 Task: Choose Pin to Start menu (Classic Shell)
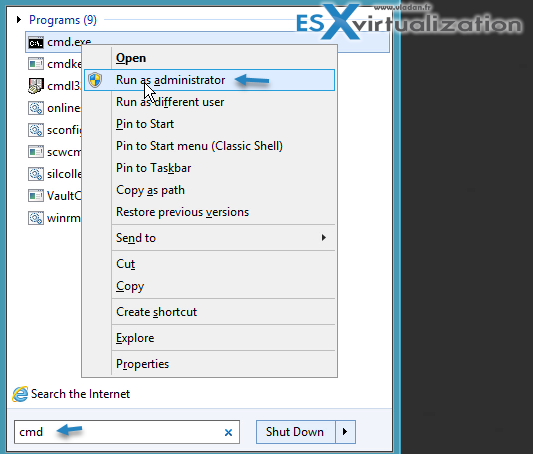coord(209,146)
